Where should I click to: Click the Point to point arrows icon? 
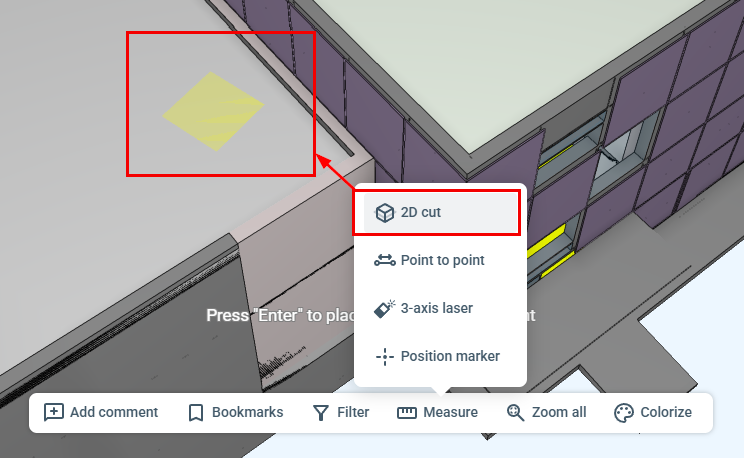pos(384,261)
